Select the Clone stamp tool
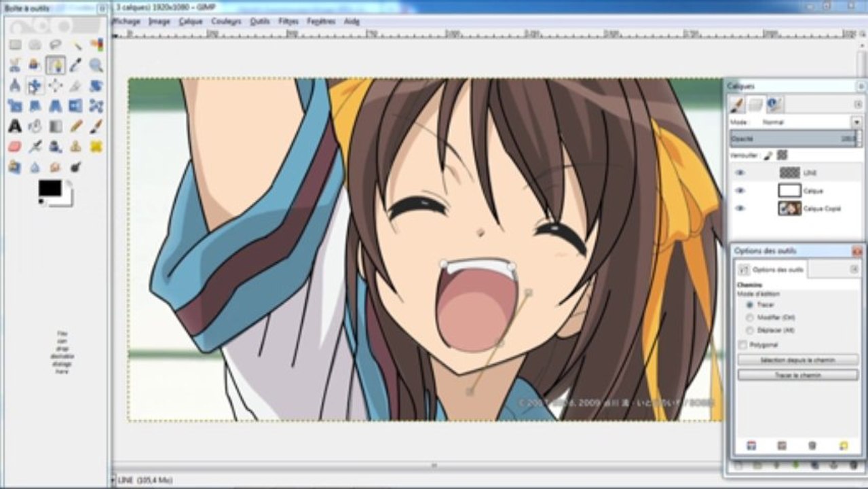This screenshot has width=868, height=489. [x=76, y=147]
